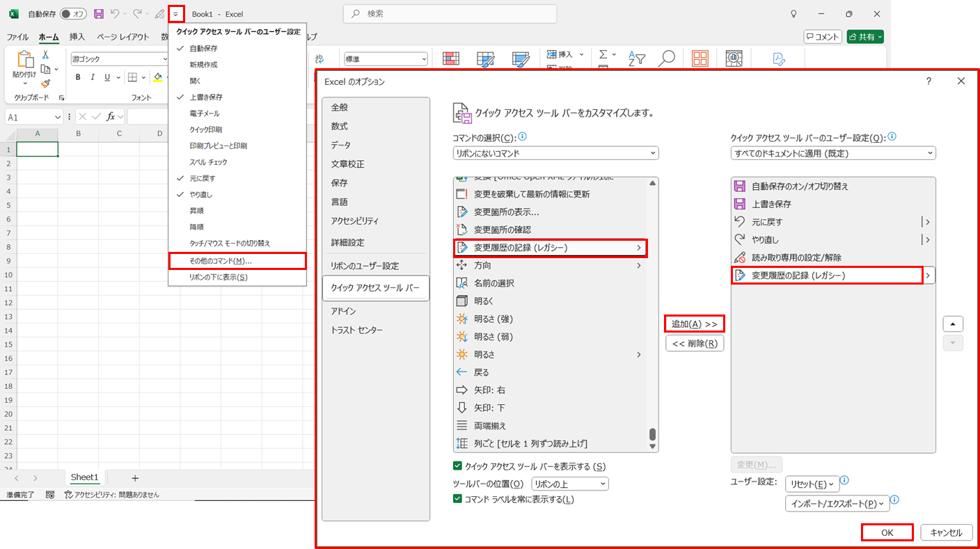Apply Bold formatting in the ribbon

coord(78,77)
